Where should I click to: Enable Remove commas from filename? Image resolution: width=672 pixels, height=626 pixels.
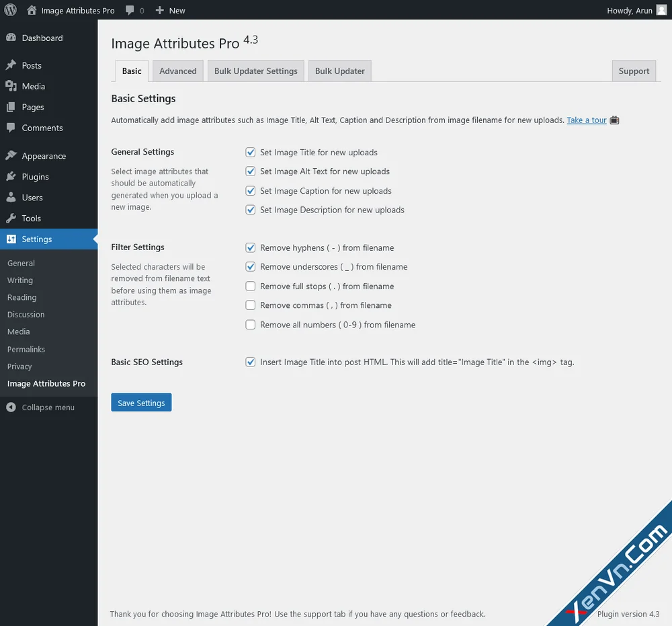(x=250, y=305)
